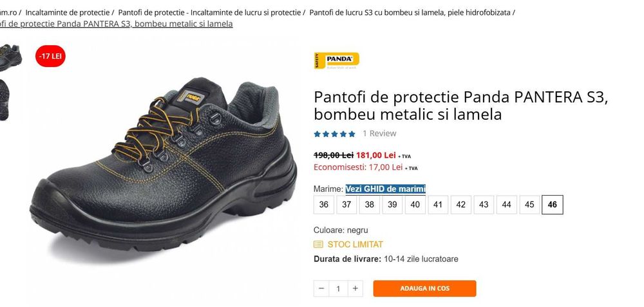Add product with ADAUGA IN COS button
The width and height of the screenshot is (644, 307).
pos(424,288)
